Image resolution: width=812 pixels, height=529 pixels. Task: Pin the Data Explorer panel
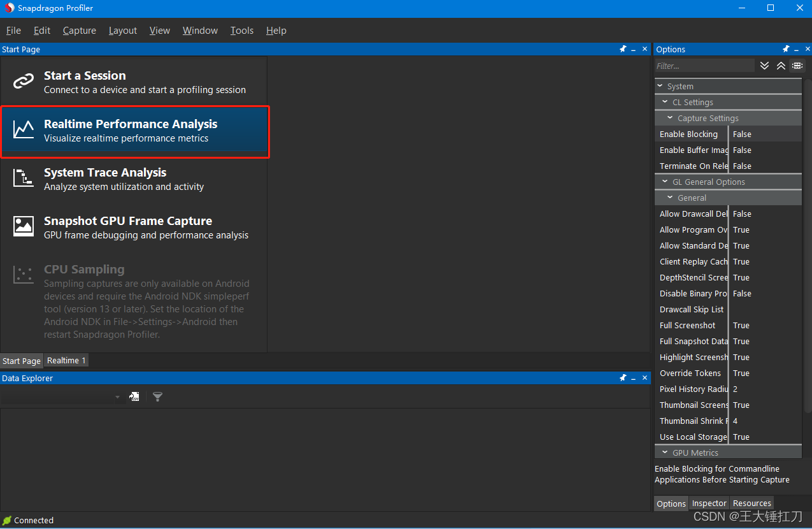623,378
